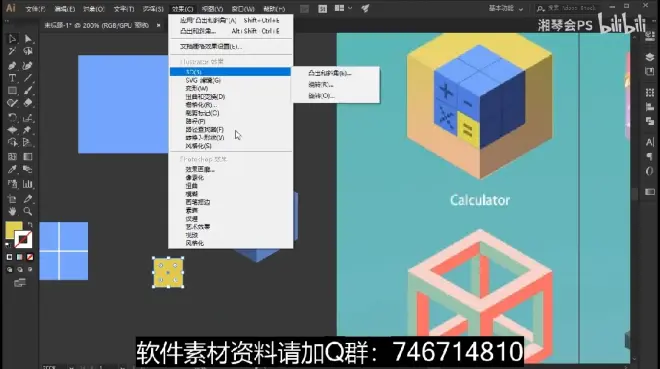Screen dimensions: 660x369
Task: Swap fill and stroke colors arrow
Action: click(x=29, y=225)
